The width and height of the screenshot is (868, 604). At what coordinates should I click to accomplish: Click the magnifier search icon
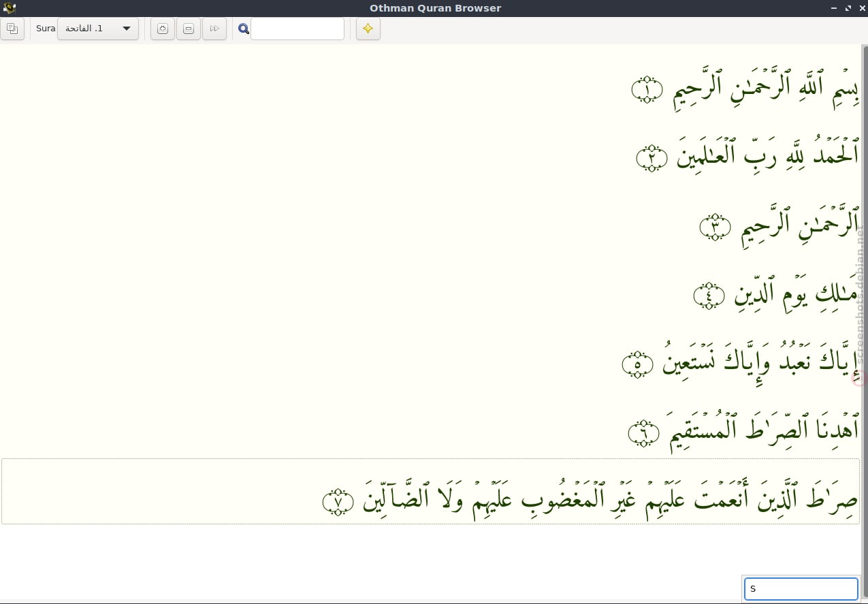(x=244, y=29)
